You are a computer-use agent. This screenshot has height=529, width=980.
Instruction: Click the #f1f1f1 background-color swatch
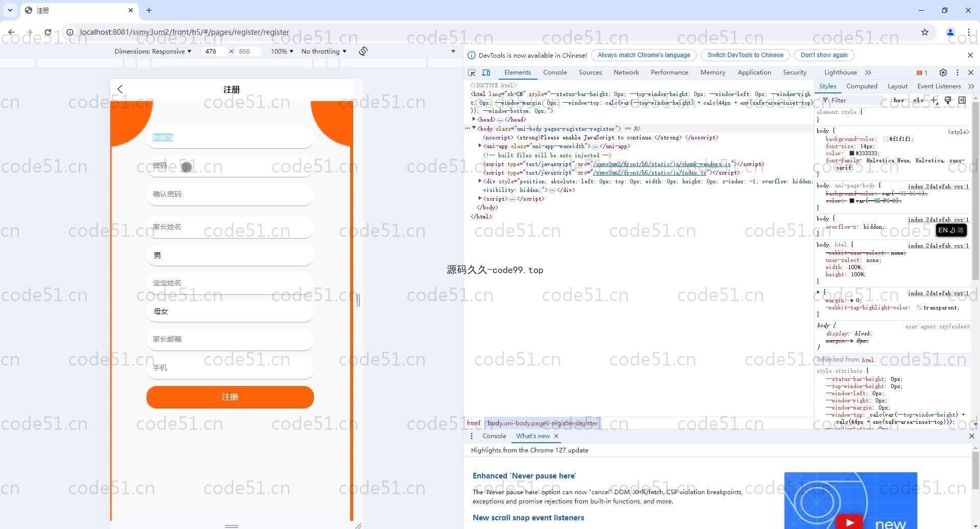pos(886,139)
